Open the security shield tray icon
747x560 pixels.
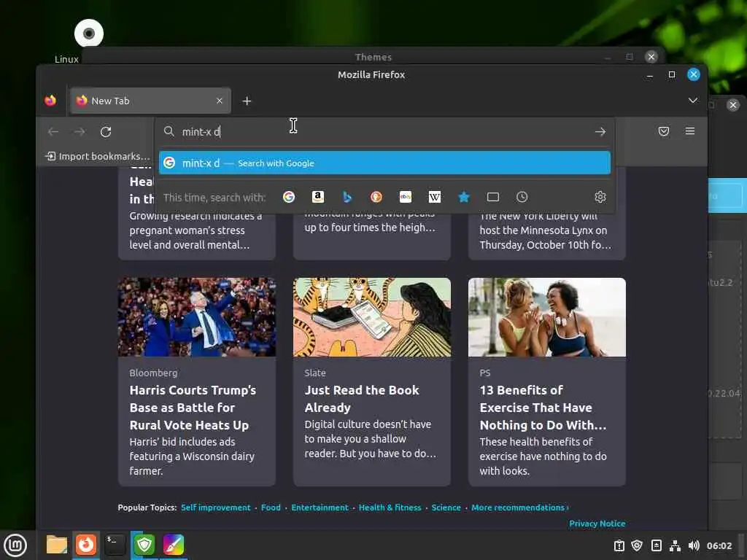637,545
